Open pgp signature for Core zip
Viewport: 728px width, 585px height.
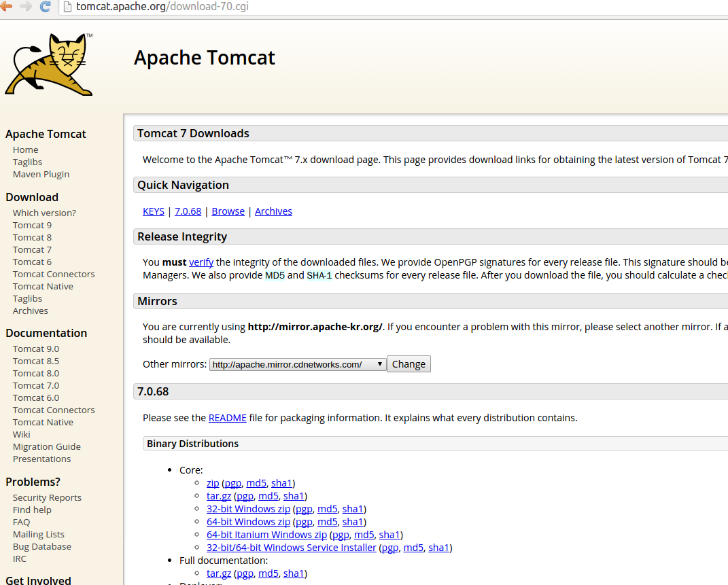click(233, 483)
